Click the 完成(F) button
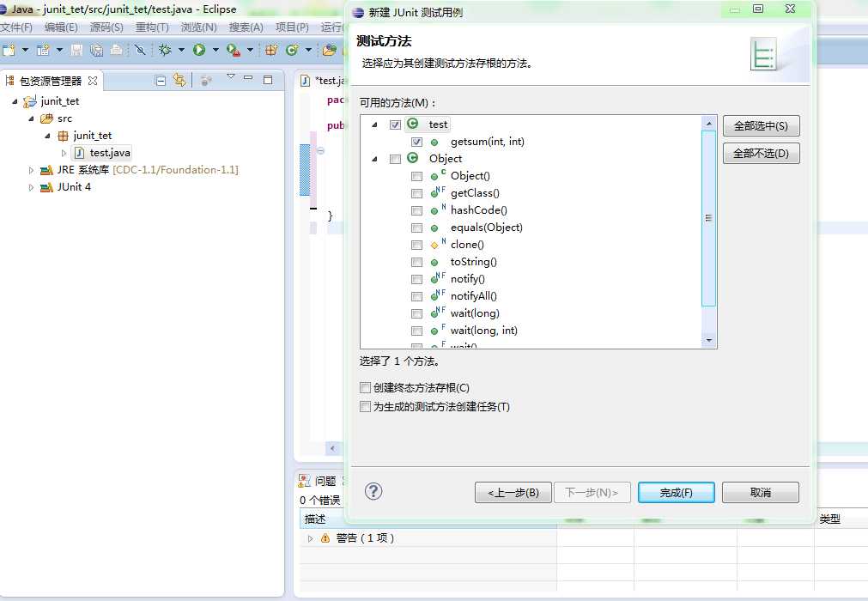This screenshot has width=868, height=601. (676, 492)
